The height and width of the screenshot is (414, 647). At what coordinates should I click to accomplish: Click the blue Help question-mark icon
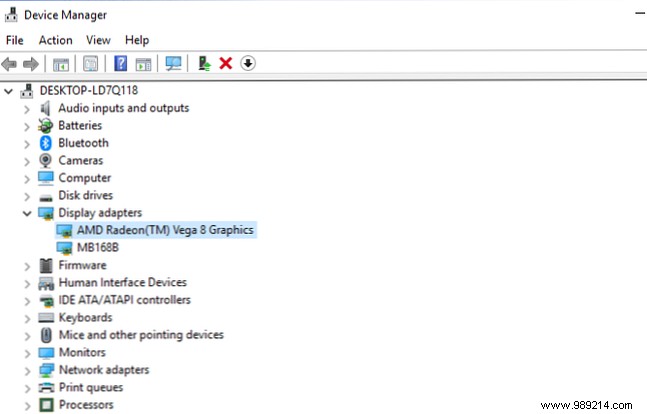120,64
